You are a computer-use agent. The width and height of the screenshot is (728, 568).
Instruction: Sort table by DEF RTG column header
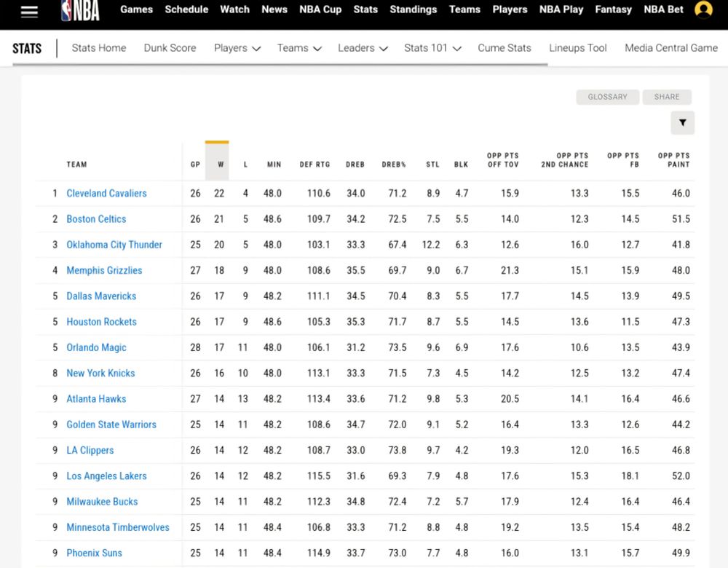314,165
